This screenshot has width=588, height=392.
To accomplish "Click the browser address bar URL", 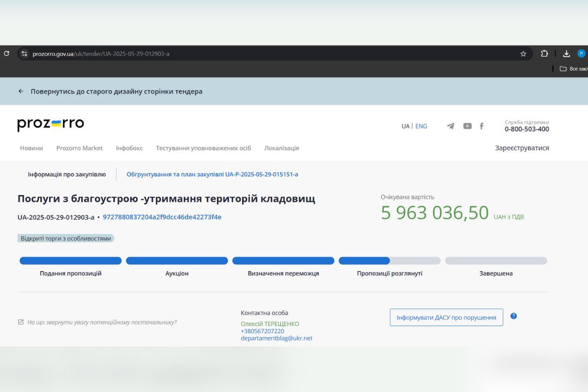I will coord(101,54).
